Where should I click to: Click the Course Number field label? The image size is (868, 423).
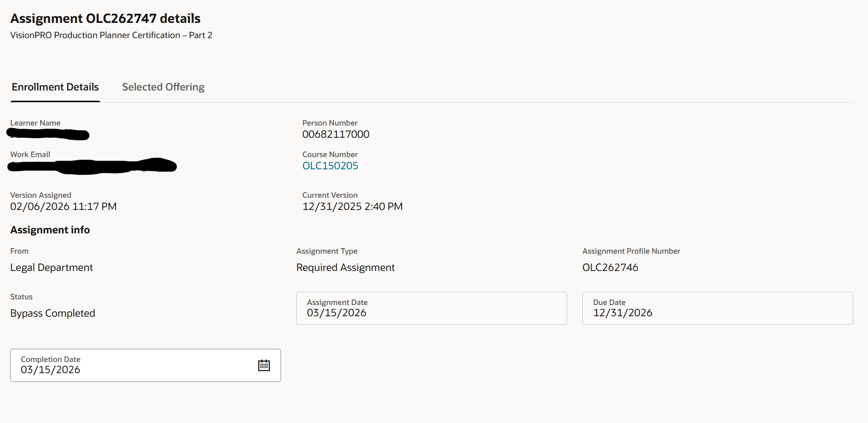330,155
